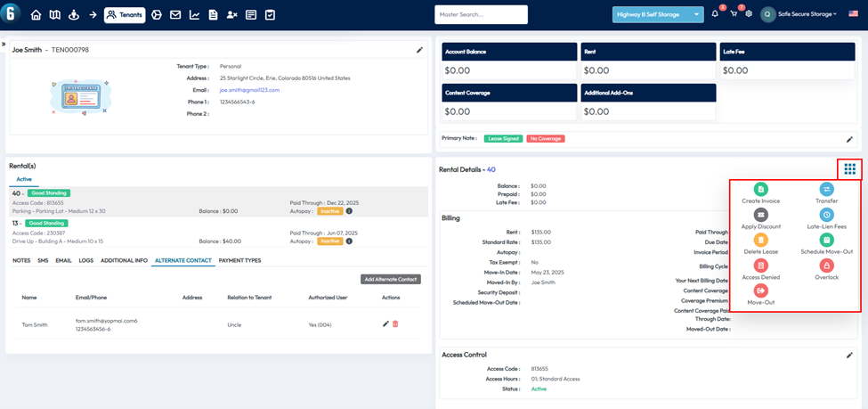Click the Create Invoice action icon
The image size is (868, 409).
(x=760, y=190)
